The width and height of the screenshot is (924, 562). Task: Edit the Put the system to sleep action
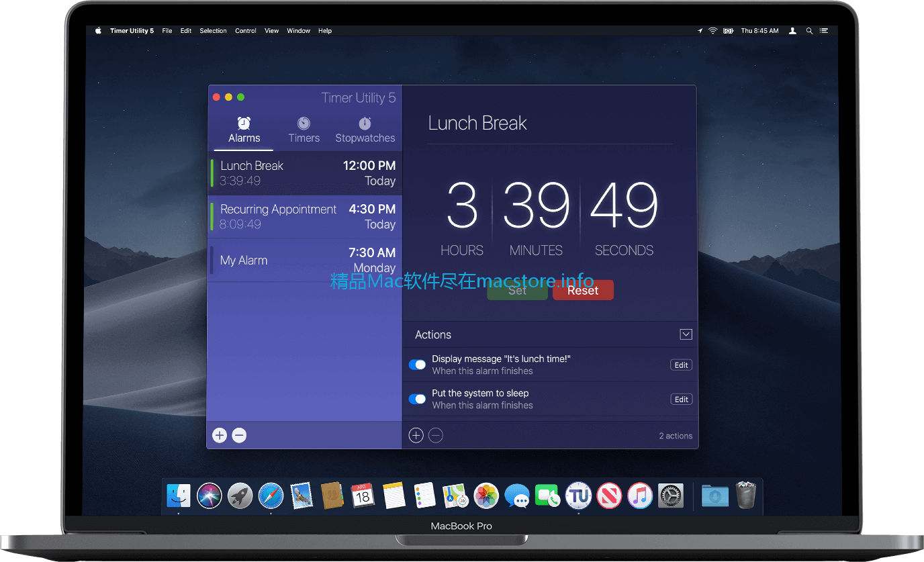(681, 400)
